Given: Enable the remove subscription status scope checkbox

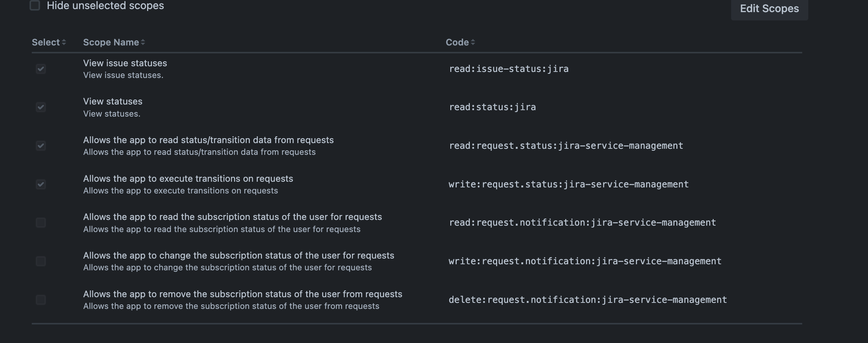Looking at the screenshot, I should pyautogui.click(x=41, y=300).
